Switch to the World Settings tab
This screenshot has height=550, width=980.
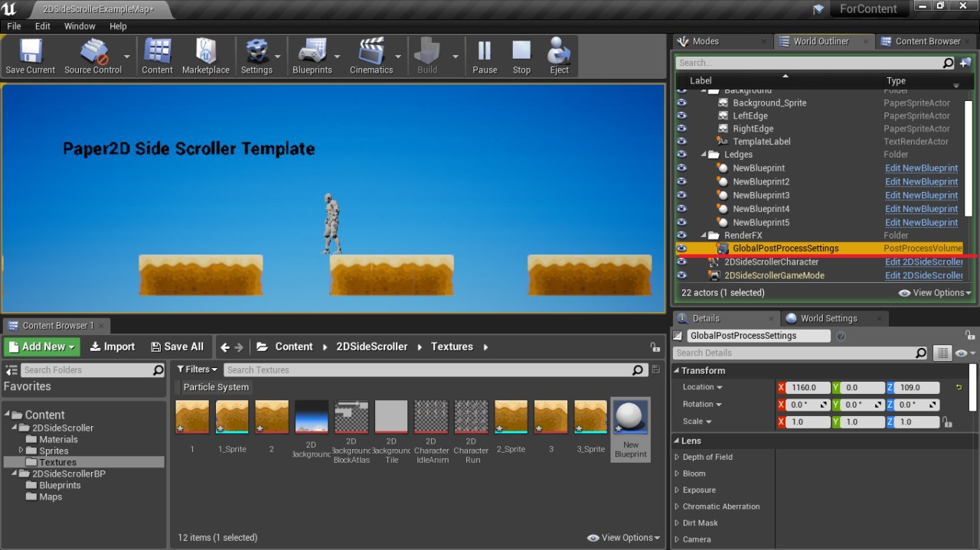coord(828,318)
